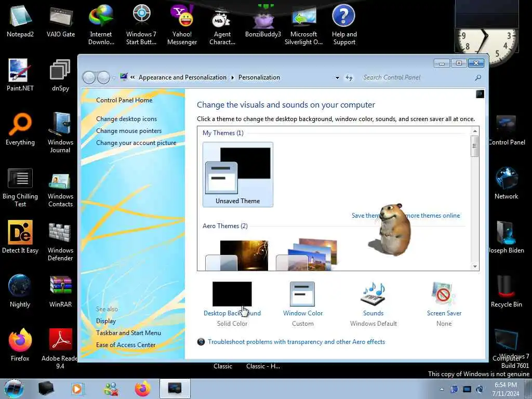532x399 pixels.
Task: Expand address bar history dropdown
Action: click(337, 78)
